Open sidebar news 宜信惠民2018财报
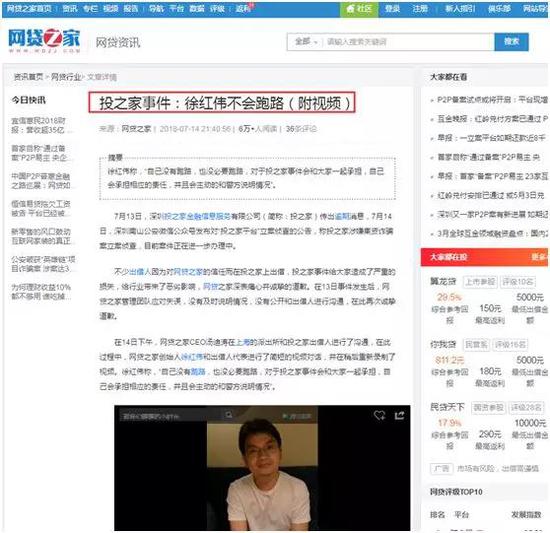The width and height of the screenshot is (550, 533). pyautogui.click(x=41, y=125)
